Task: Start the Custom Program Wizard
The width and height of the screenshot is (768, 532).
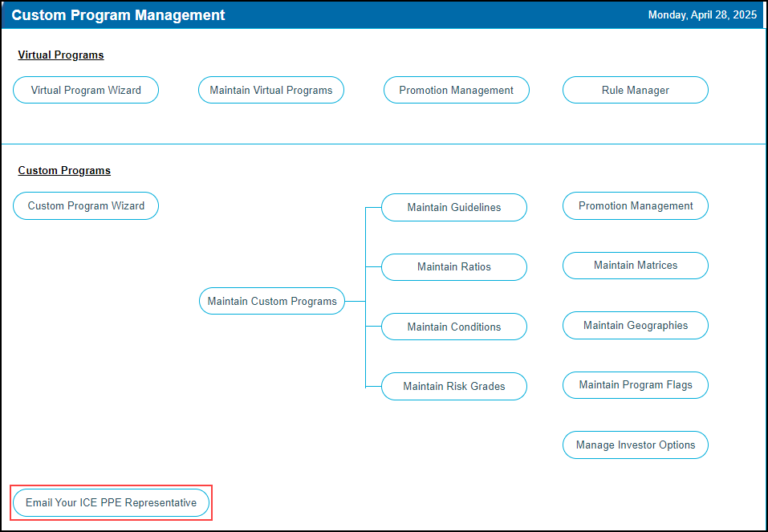Action: point(86,205)
